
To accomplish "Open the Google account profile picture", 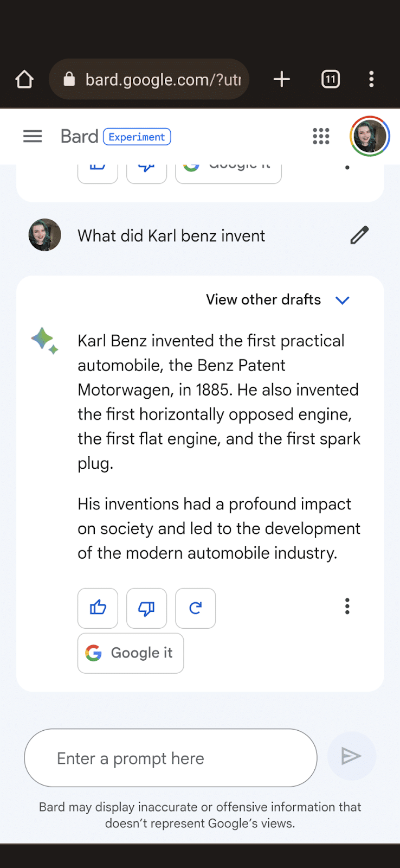I will click(370, 136).
